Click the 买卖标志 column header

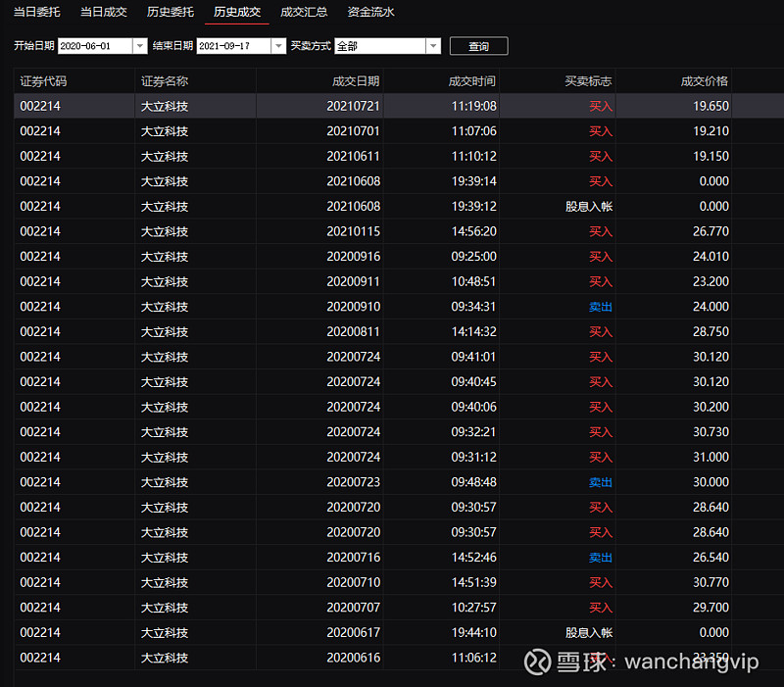[588, 81]
